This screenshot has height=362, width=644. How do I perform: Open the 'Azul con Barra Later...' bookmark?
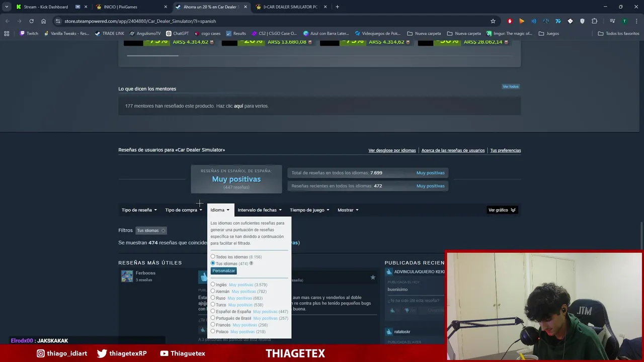click(326, 34)
